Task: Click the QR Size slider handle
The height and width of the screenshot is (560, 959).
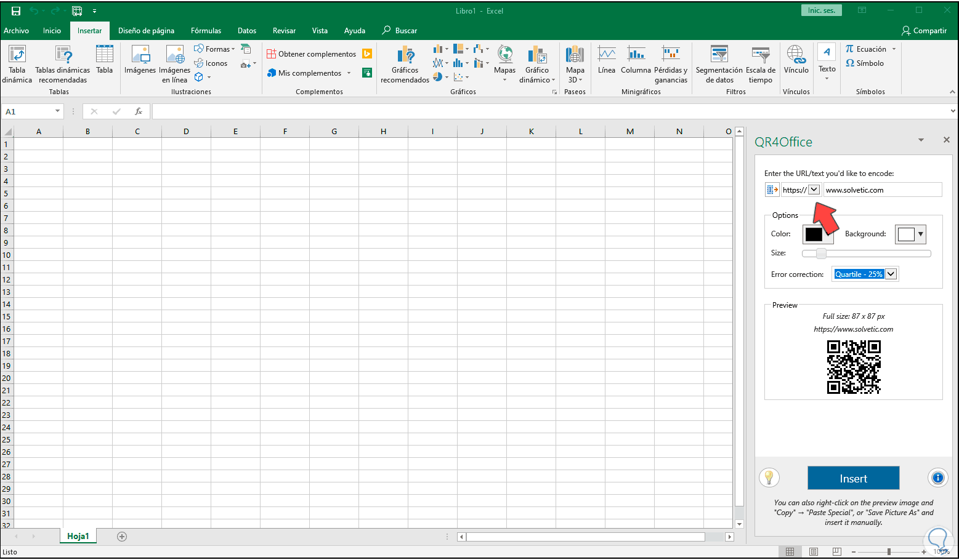Action: [821, 254]
